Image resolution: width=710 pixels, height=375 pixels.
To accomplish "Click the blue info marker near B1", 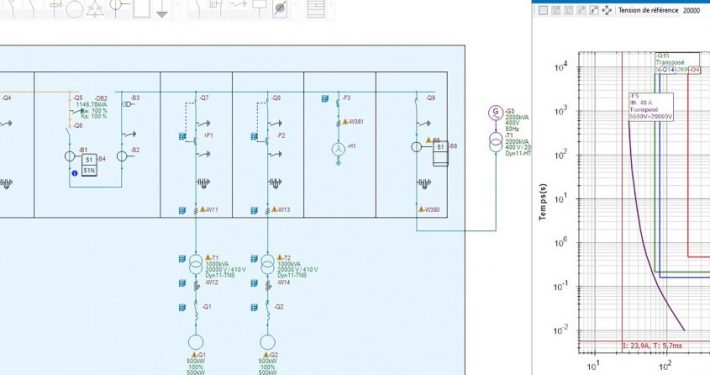I will (75, 173).
